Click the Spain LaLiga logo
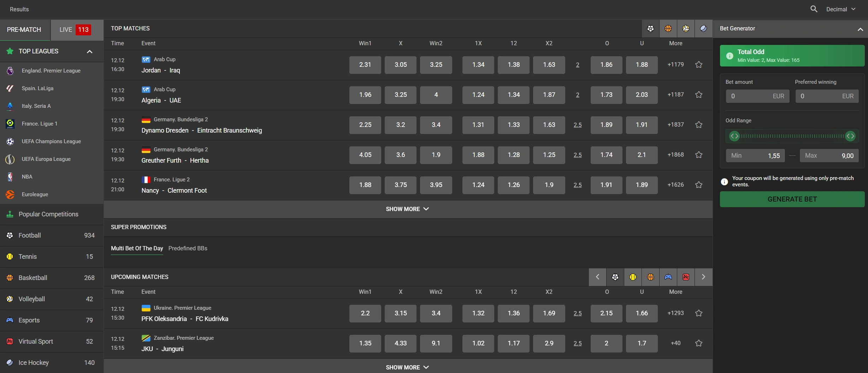The width and height of the screenshot is (868, 373). tap(10, 88)
